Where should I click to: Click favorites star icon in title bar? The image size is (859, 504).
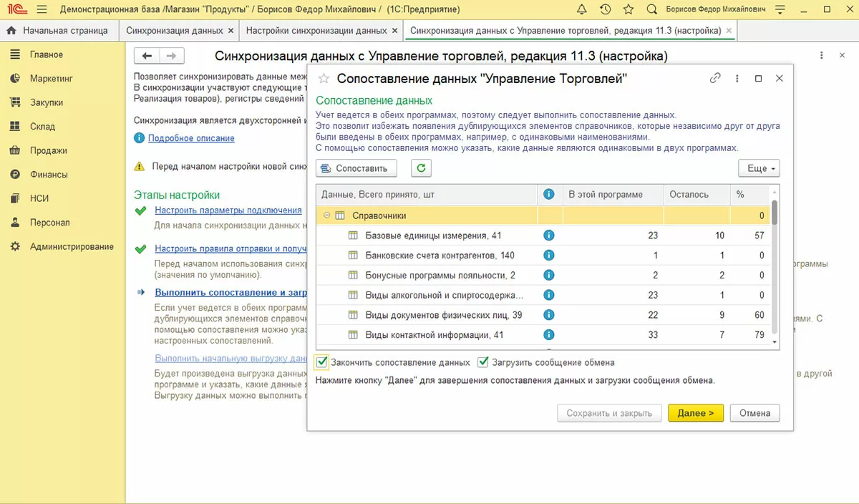point(628,9)
